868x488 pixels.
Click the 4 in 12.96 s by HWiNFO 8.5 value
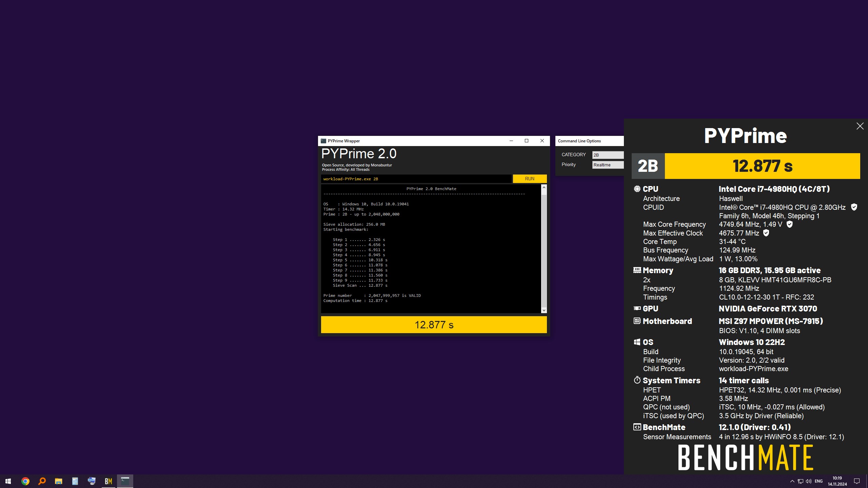781,437
